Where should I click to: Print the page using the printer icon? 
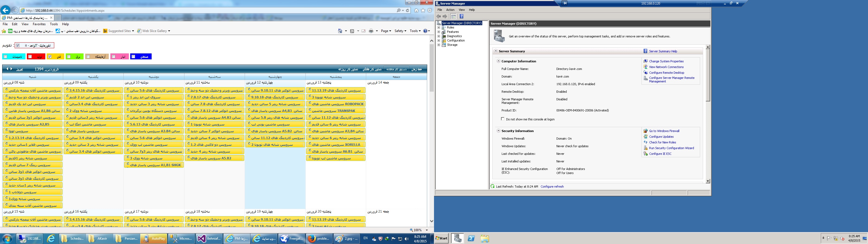point(371,31)
